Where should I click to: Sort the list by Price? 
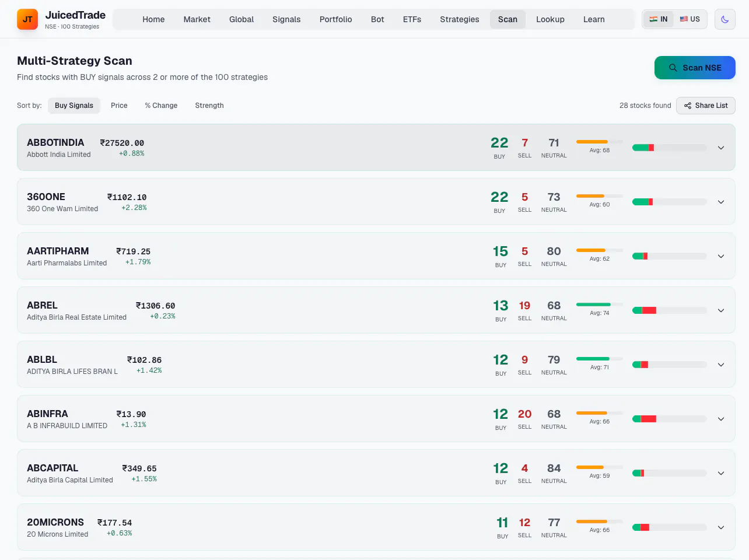click(x=119, y=106)
